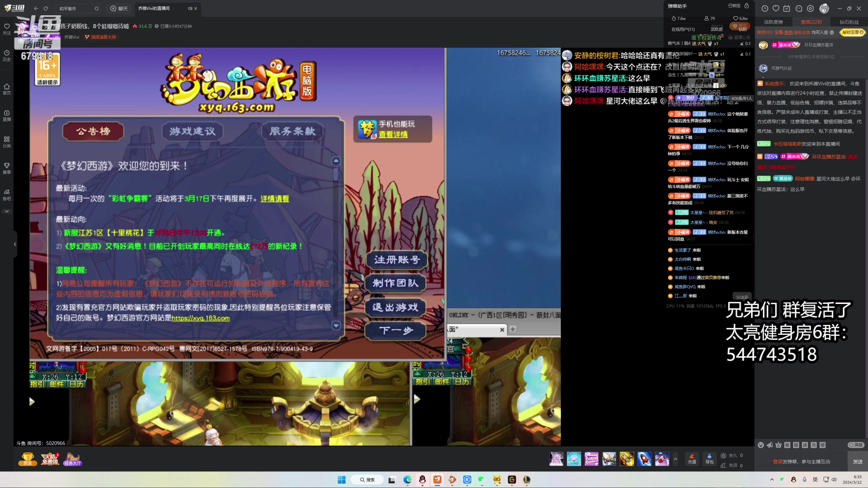Click the VIP seating help question icon
The height and width of the screenshot is (488, 868).
tap(832, 33)
